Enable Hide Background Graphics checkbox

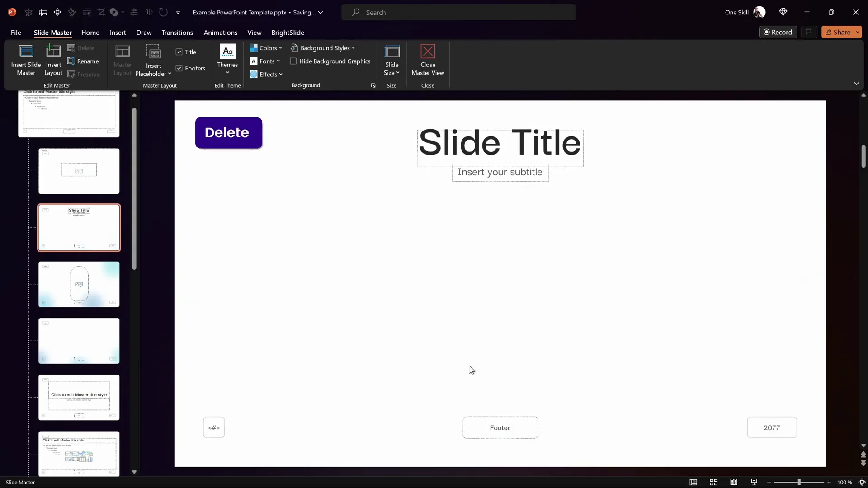[293, 61]
